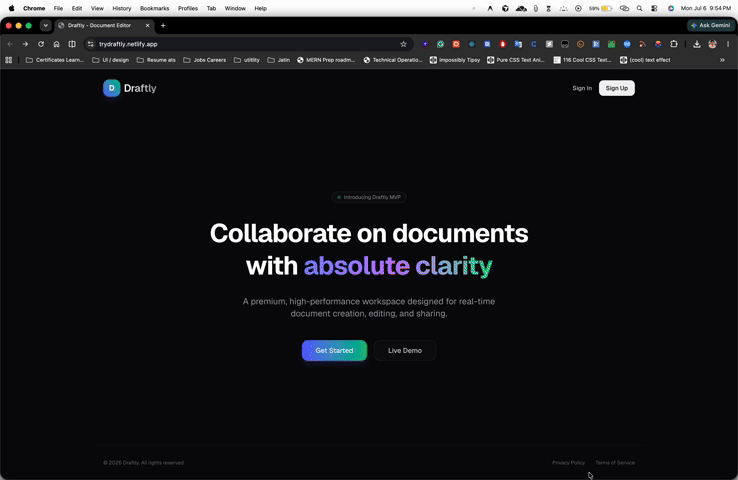The height and width of the screenshot is (480, 738).
Task: Click the Siri icon in menu bar
Action: tap(671, 8)
